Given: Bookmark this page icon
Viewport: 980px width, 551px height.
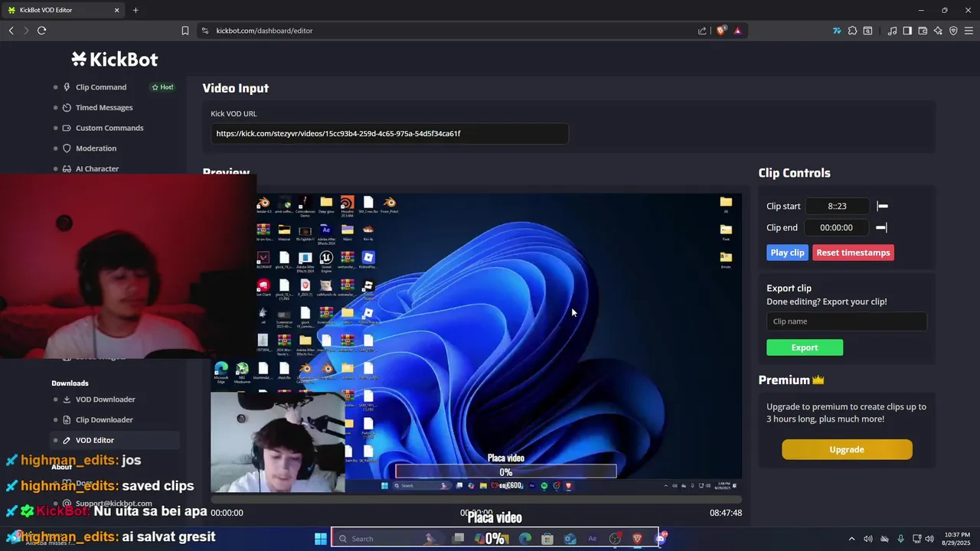Looking at the screenshot, I should (x=185, y=31).
